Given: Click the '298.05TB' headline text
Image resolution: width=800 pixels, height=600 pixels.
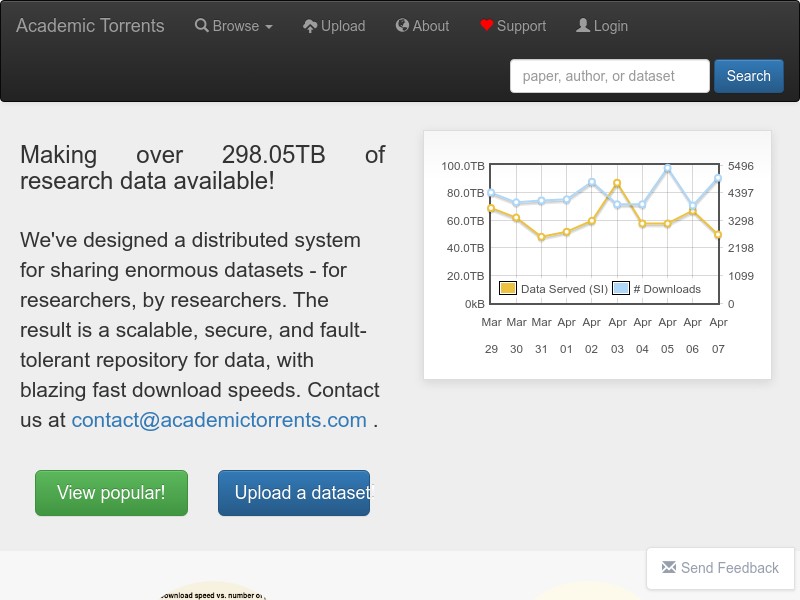Looking at the screenshot, I should (x=273, y=155).
